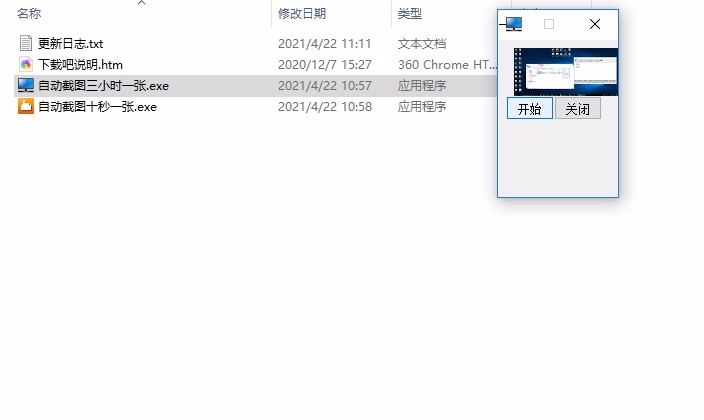The height and width of the screenshot is (420, 704).
Task: Click the sort arrow above the 名称 column
Action: pyautogui.click(x=141, y=3)
